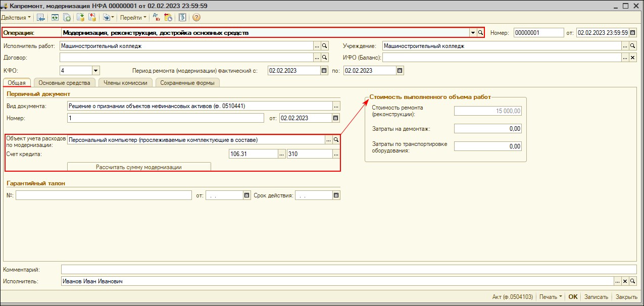The height and width of the screenshot is (306, 644).
Task: Click ellipsis button of Исполнитель работ field
Action: coord(317,45)
